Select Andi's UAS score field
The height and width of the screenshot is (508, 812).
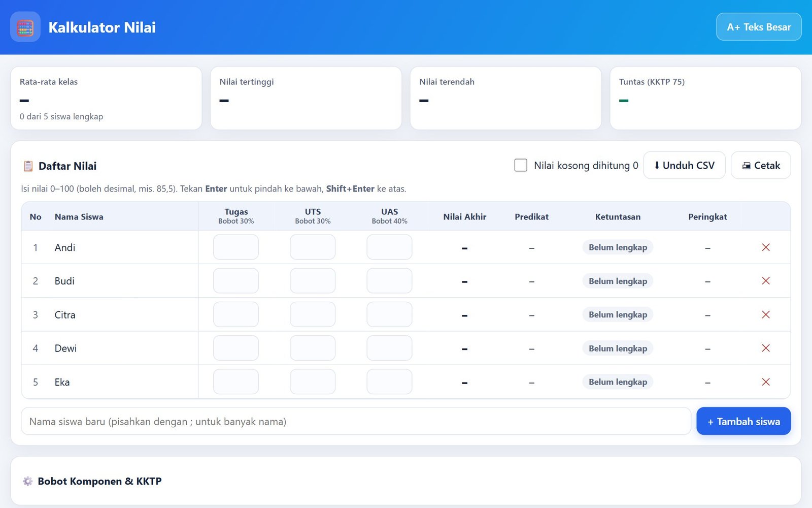[389, 247]
